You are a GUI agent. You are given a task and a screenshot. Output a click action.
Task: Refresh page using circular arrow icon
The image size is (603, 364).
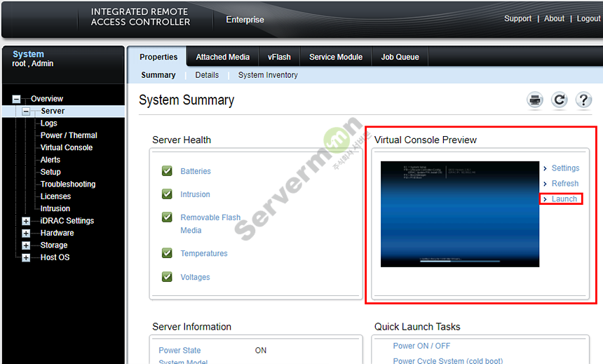[559, 100]
